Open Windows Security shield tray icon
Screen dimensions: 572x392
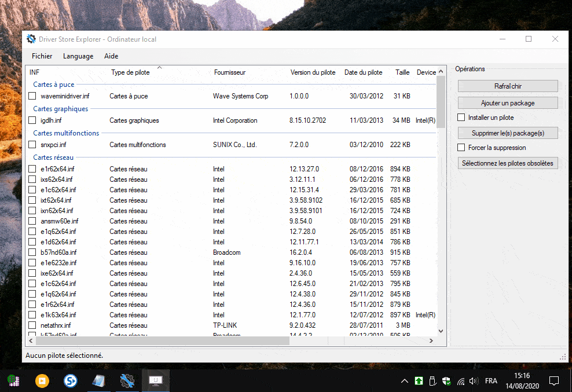coord(446,381)
